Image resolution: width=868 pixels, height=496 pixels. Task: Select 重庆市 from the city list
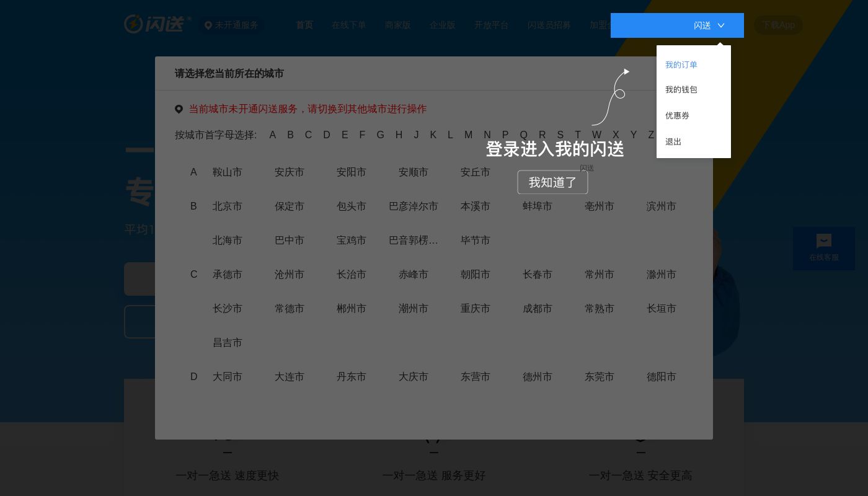pyautogui.click(x=476, y=309)
